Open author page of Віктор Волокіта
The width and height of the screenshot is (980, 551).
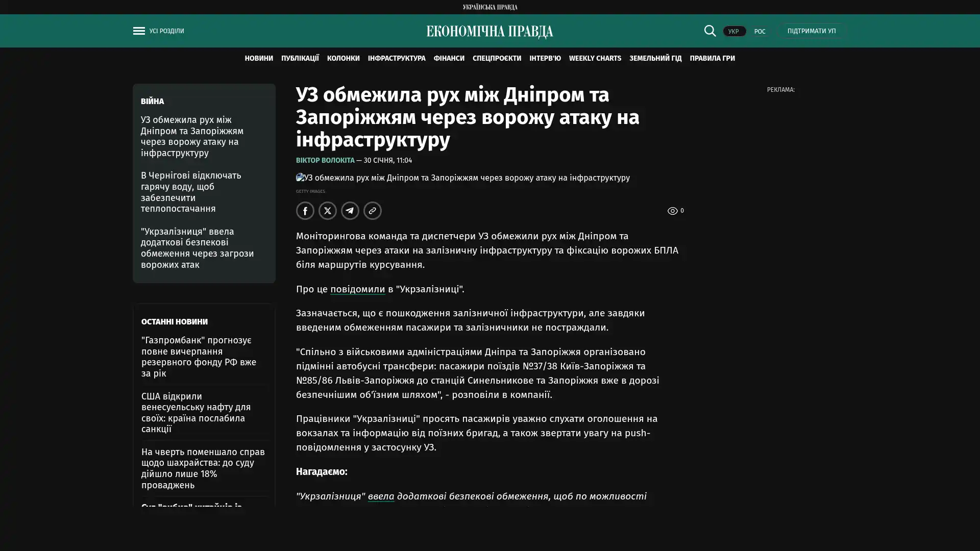point(325,161)
